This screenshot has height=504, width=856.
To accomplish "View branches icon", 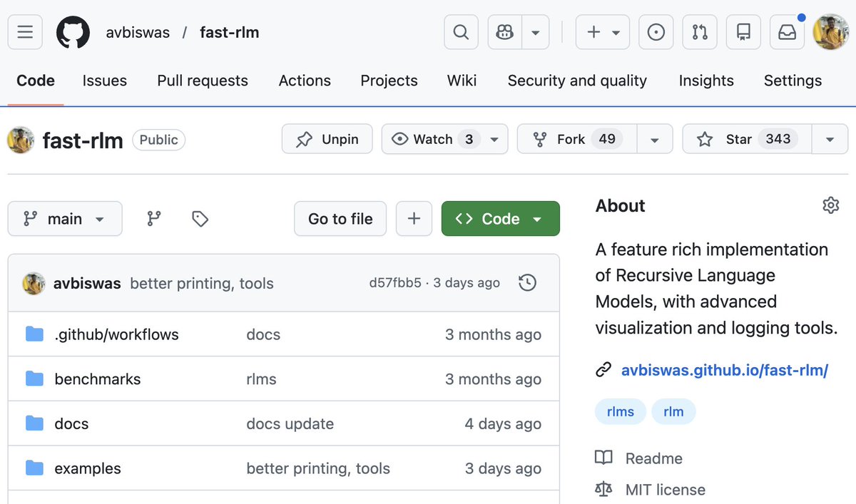I will pos(154,219).
